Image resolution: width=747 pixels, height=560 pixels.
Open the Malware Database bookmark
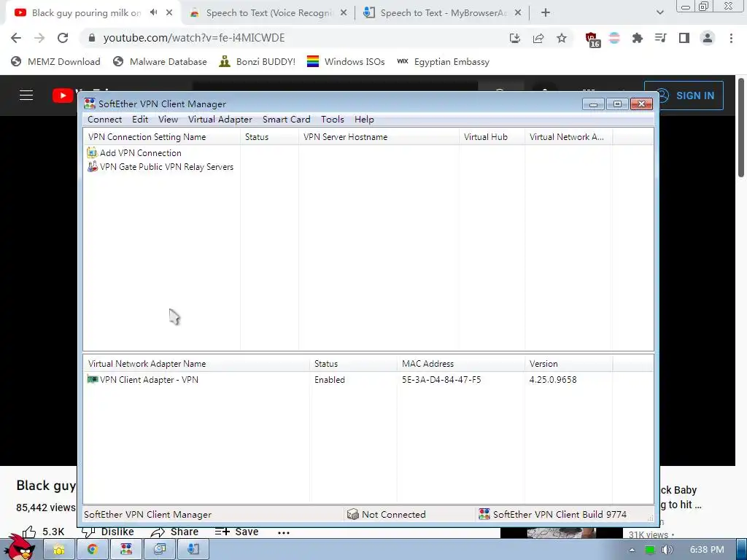point(160,62)
